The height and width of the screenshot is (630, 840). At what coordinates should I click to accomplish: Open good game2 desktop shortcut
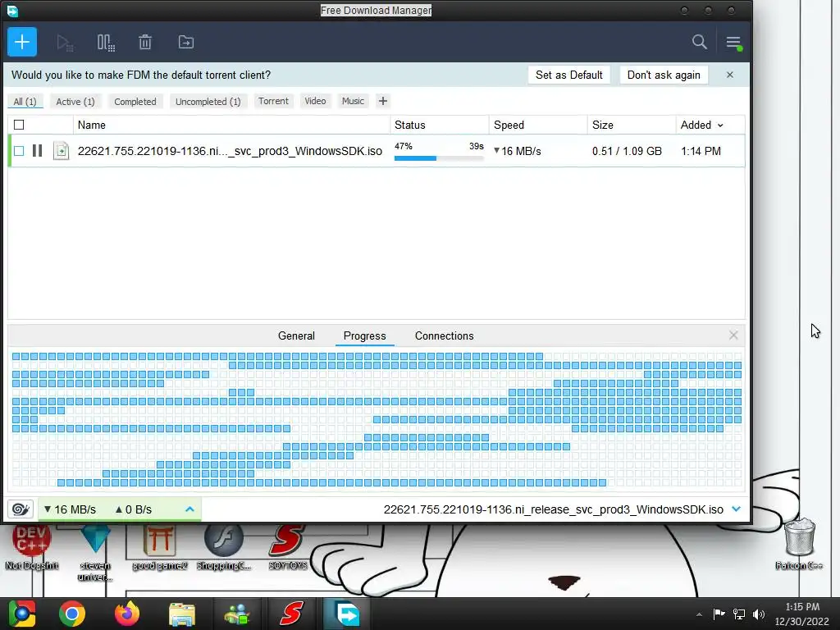(159, 546)
